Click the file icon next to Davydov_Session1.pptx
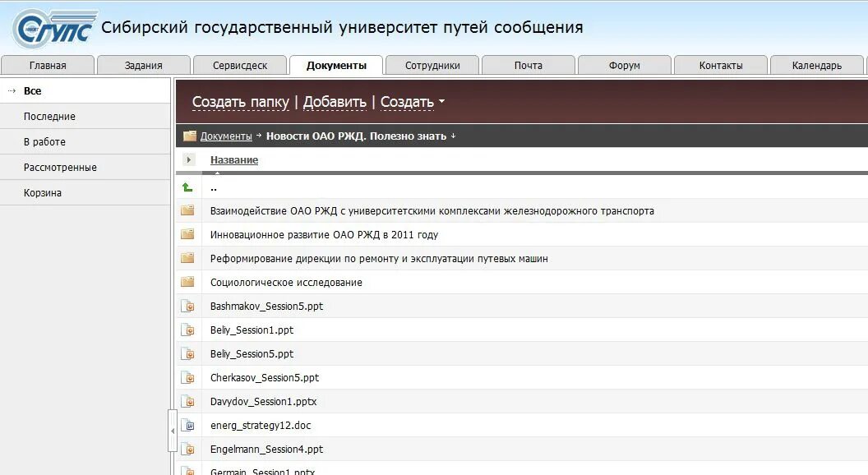 click(188, 401)
